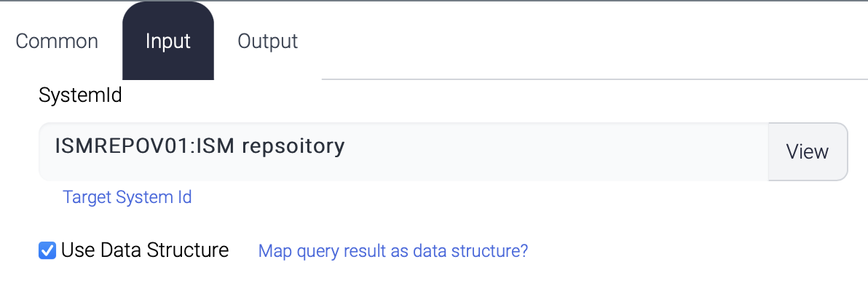This screenshot has width=868, height=294.
Task: Click the View button beside SystemId
Action: pyautogui.click(x=807, y=151)
